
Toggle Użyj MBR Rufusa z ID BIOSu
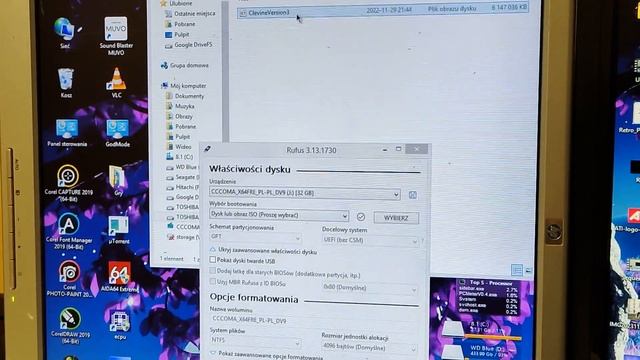[213, 282]
